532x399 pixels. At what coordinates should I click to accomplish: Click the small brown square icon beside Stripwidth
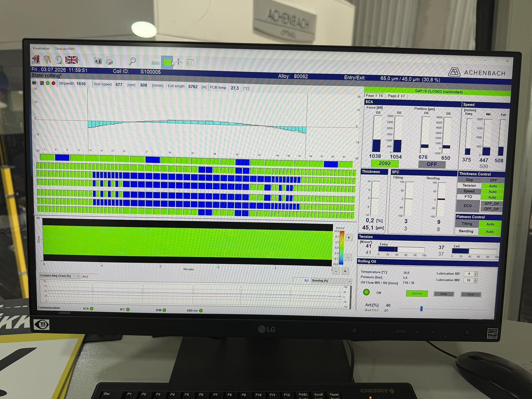[x=42, y=83]
